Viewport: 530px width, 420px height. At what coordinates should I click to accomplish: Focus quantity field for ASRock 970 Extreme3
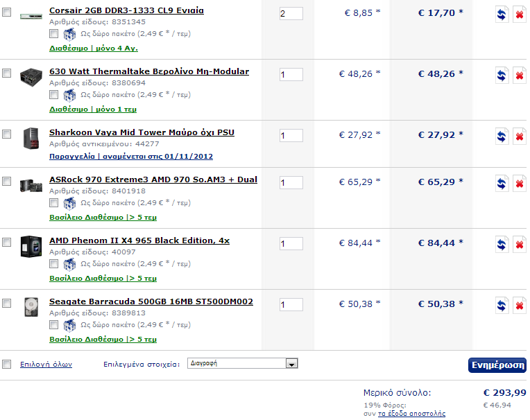coord(291,183)
